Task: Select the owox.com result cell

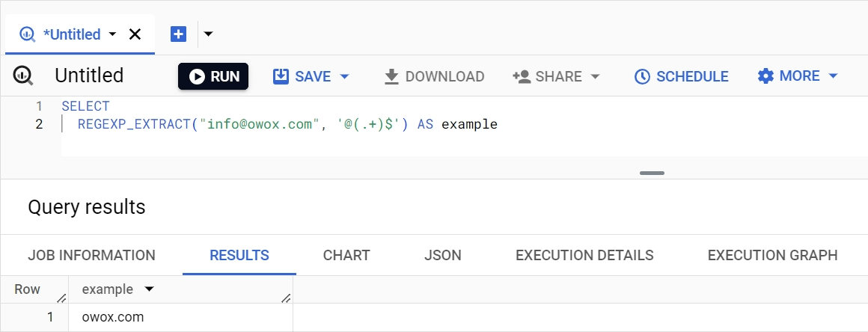Action: point(180,317)
